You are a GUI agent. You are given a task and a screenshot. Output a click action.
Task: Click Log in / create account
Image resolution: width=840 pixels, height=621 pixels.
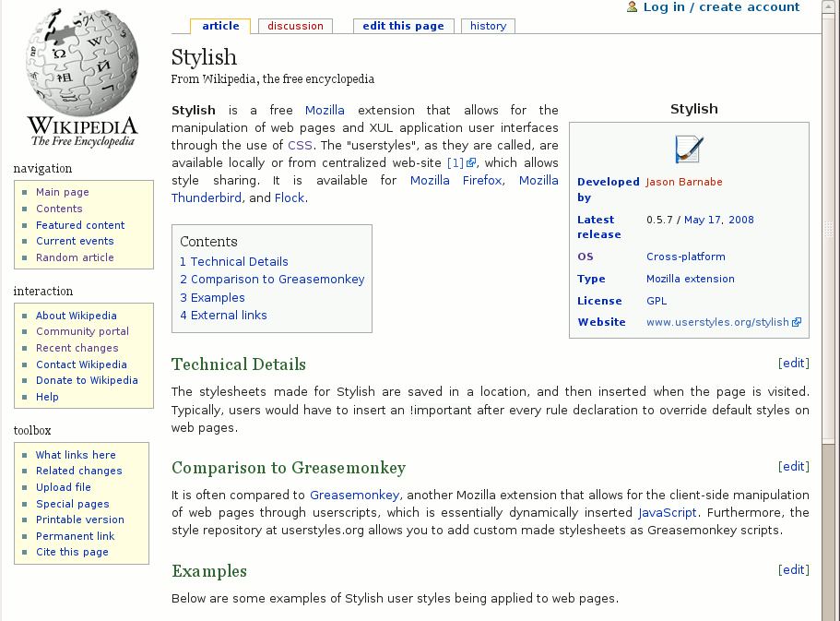[x=721, y=7]
